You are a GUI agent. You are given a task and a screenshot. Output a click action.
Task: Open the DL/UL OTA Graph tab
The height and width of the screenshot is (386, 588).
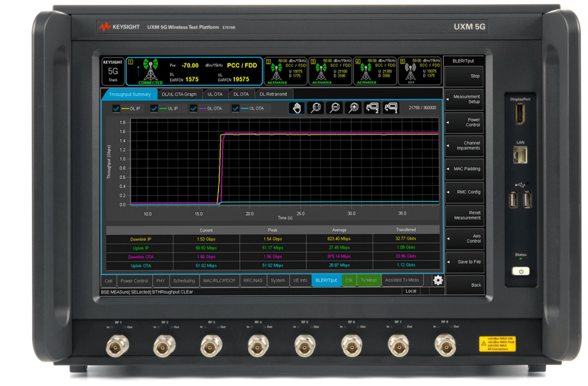click(x=179, y=94)
